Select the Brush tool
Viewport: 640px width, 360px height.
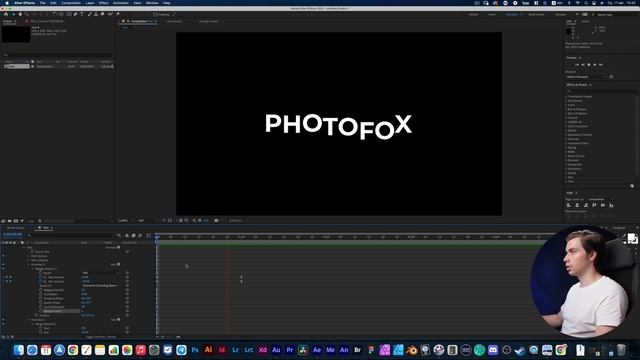90,14
